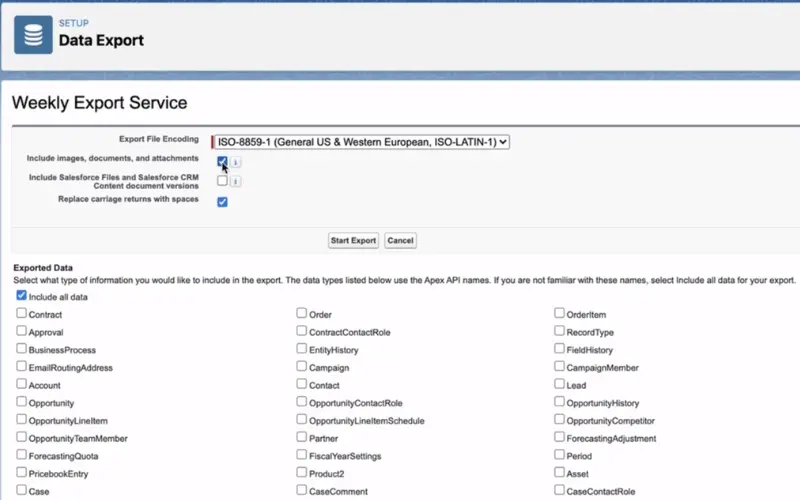Enable Include Salesforce Files and CRM Content

click(222, 181)
